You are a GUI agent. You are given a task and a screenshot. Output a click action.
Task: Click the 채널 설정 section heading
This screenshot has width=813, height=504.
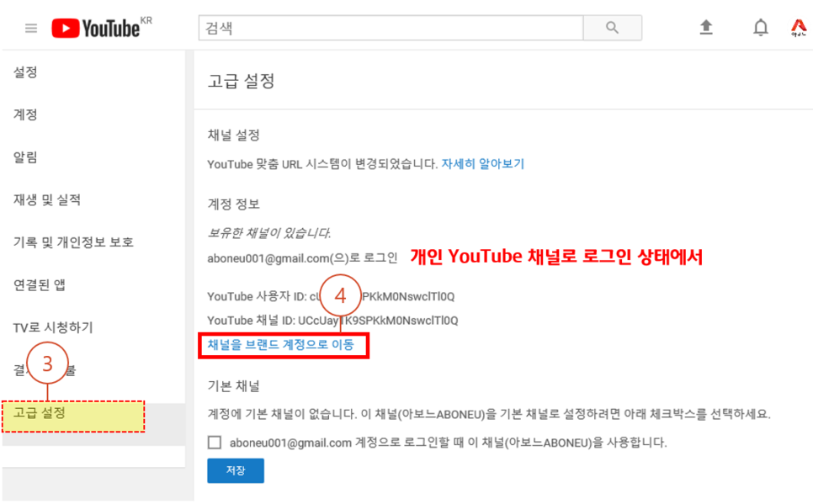pos(233,135)
